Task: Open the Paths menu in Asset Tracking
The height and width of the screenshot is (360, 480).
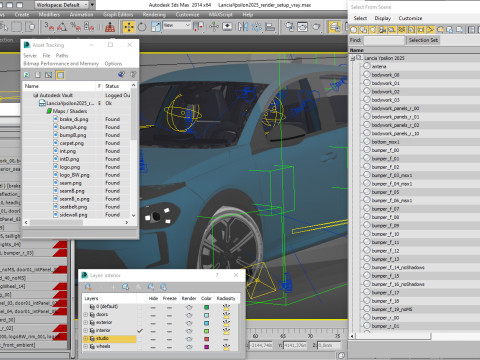Action: point(62,55)
